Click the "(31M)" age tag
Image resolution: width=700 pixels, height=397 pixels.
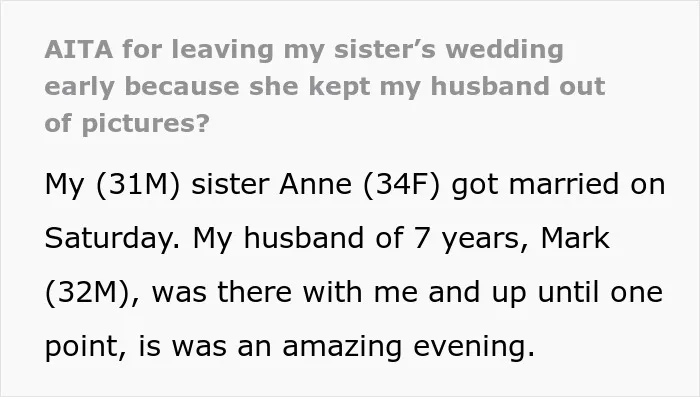click(138, 184)
